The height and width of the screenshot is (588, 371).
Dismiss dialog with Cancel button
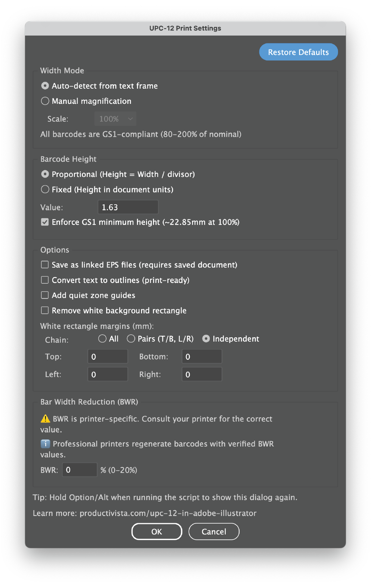[214, 532]
